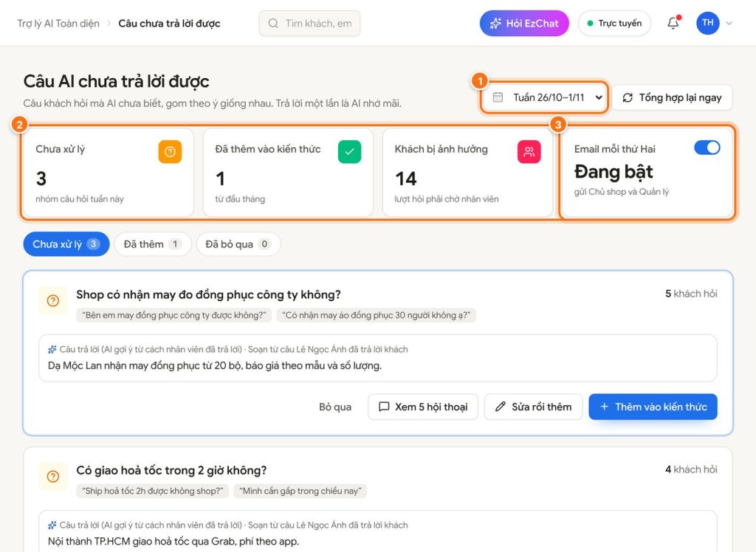Click the pink people icon on Khách bị ảnh hưởng card

[x=529, y=152]
